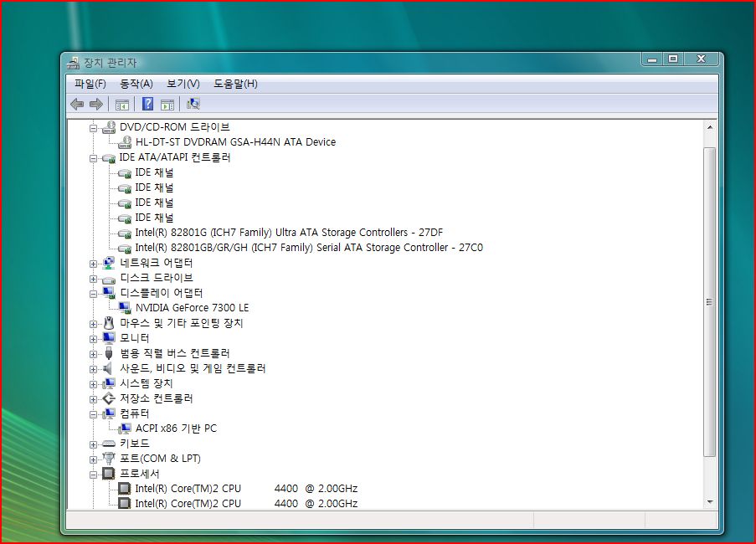
Task: Click the 장치 관리자 title bar icon
Action: [74, 63]
